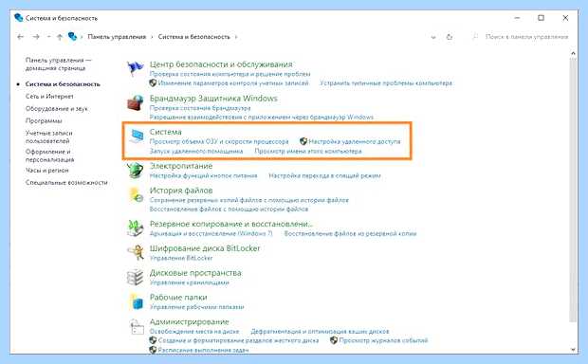Open Брандмауэр Защитника Windows heading
Image resolution: width=588 pixels, height=364 pixels.
213,99
